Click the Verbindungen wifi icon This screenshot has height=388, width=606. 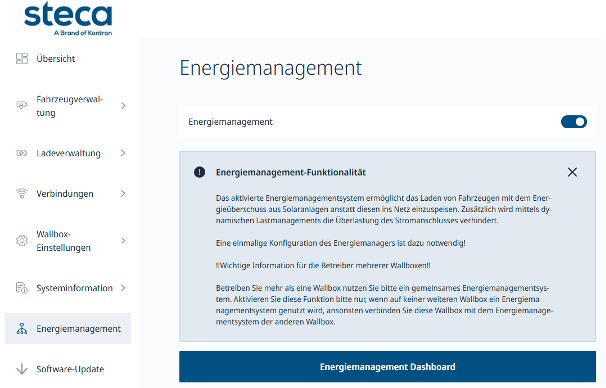coord(22,193)
